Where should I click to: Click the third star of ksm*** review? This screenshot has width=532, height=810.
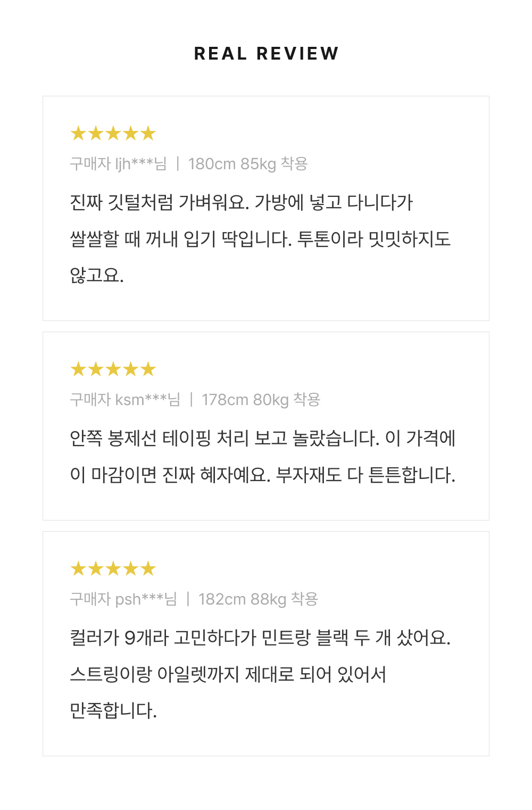[113, 369]
